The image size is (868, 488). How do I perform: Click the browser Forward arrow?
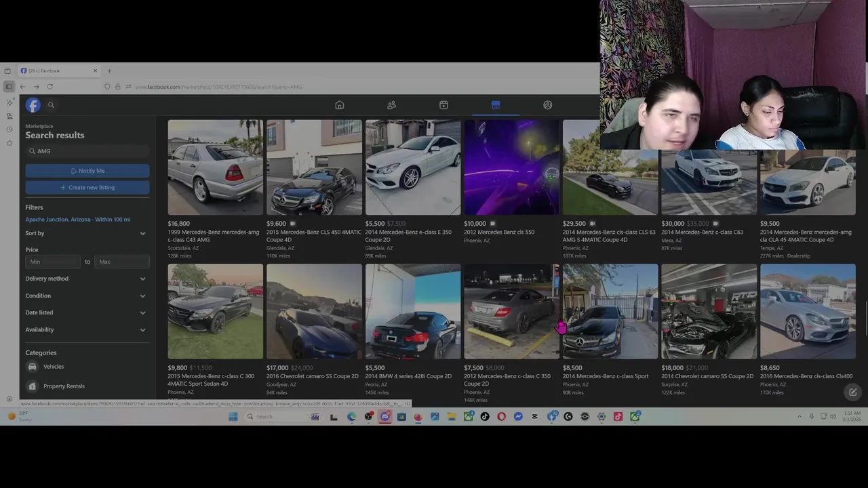[36, 87]
